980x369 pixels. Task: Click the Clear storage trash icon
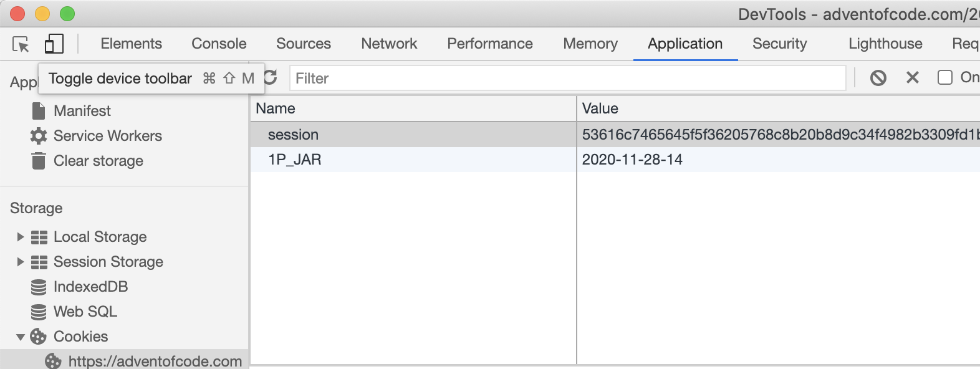(39, 161)
